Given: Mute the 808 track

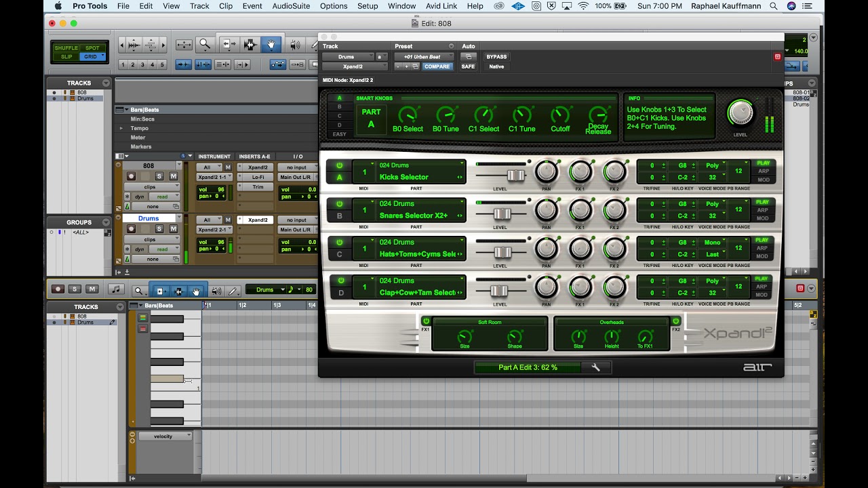Looking at the screenshot, I should tap(174, 176).
